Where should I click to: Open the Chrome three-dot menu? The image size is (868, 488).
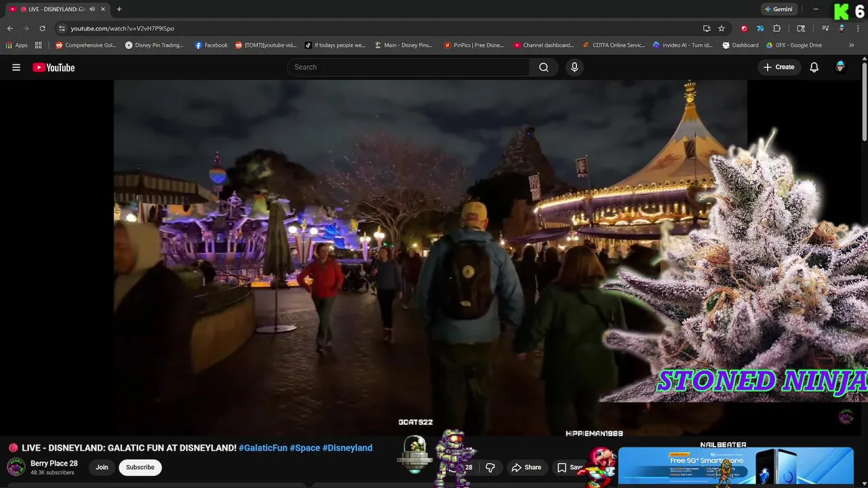pyautogui.click(x=858, y=28)
